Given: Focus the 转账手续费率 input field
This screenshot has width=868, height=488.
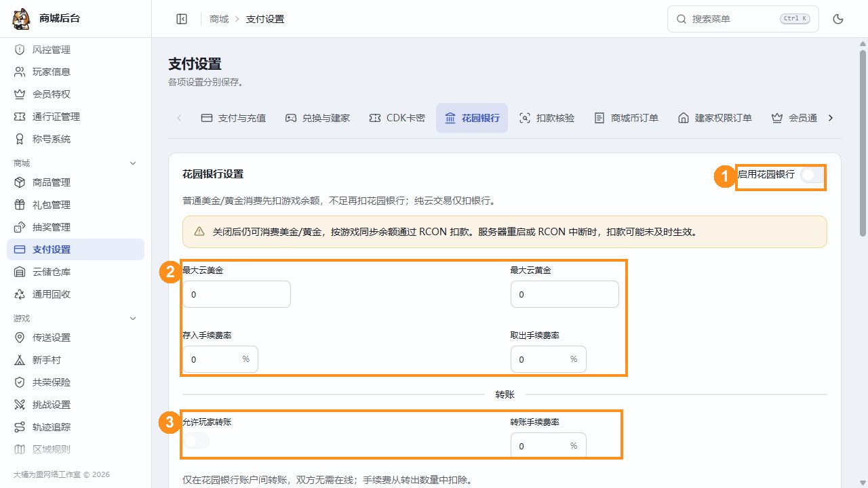Looking at the screenshot, I should point(549,446).
